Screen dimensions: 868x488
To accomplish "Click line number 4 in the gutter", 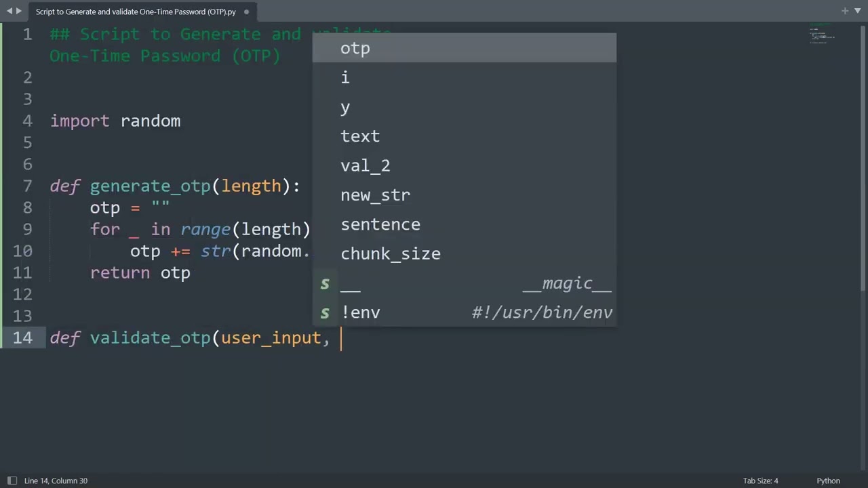I will click(x=27, y=121).
